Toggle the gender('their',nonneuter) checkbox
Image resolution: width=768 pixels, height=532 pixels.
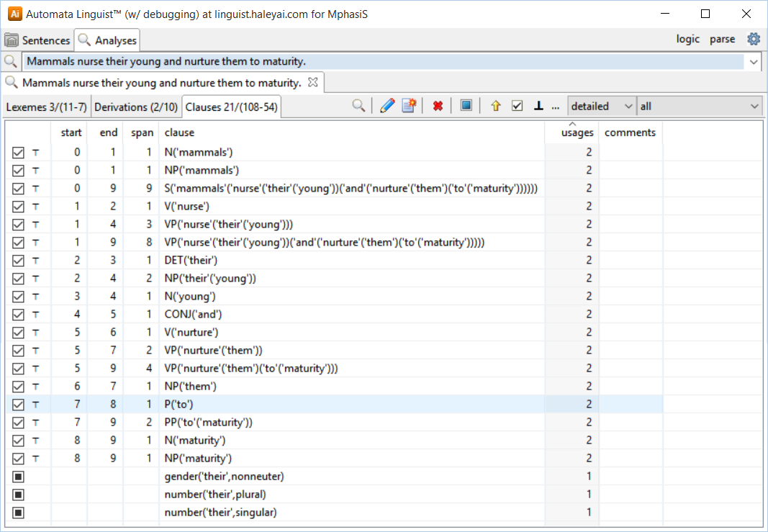tap(18, 477)
